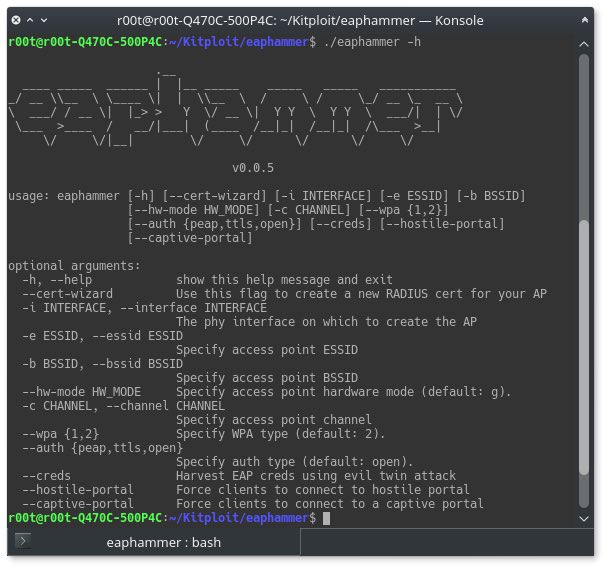The width and height of the screenshot is (607, 569).
Task: Click 'Specify access point channel' description
Action: tap(274, 420)
